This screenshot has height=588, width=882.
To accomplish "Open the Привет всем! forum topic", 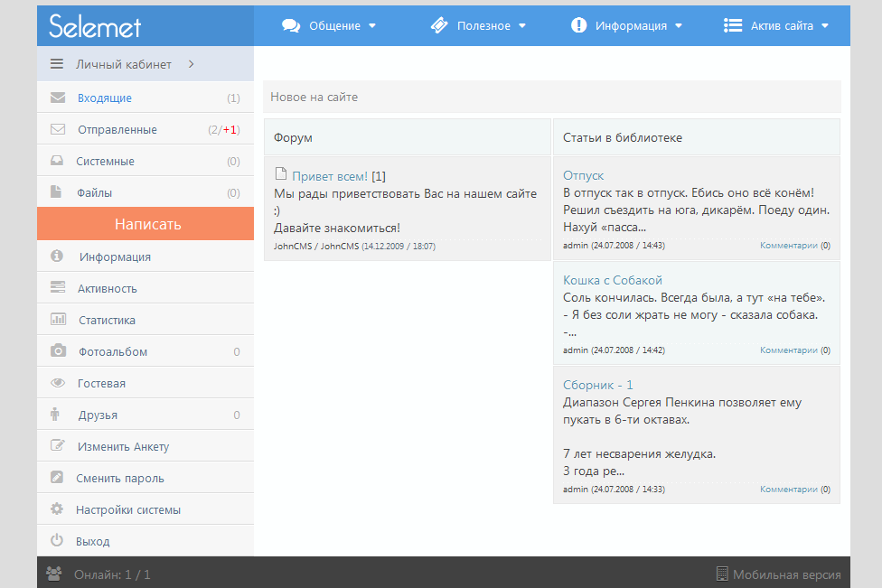I will (x=329, y=176).
